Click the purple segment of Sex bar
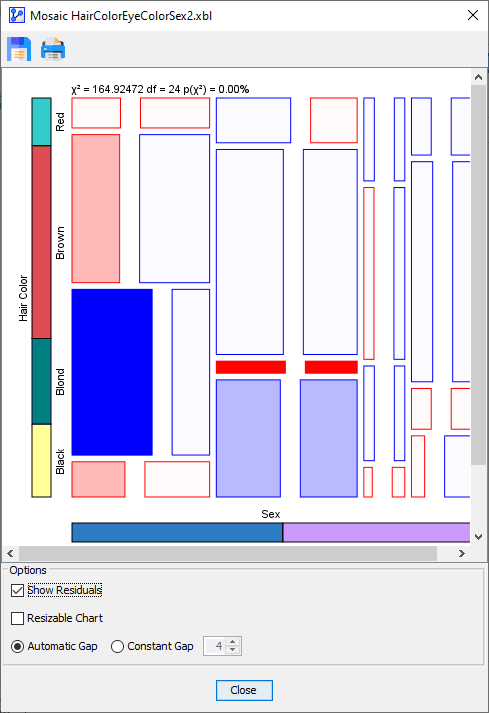This screenshot has height=713, width=489. click(x=377, y=532)
